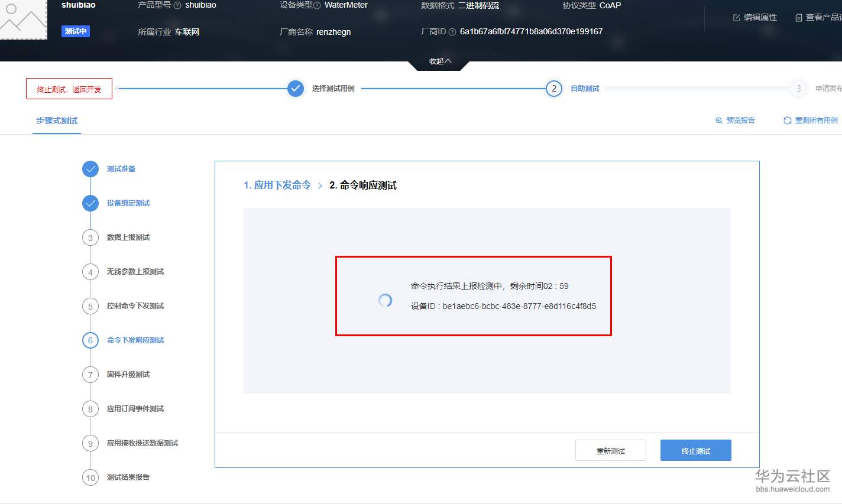This screenshot has width=842, height=504.
Task: Click step 3 circle for 申请发布
Action: 798,89
